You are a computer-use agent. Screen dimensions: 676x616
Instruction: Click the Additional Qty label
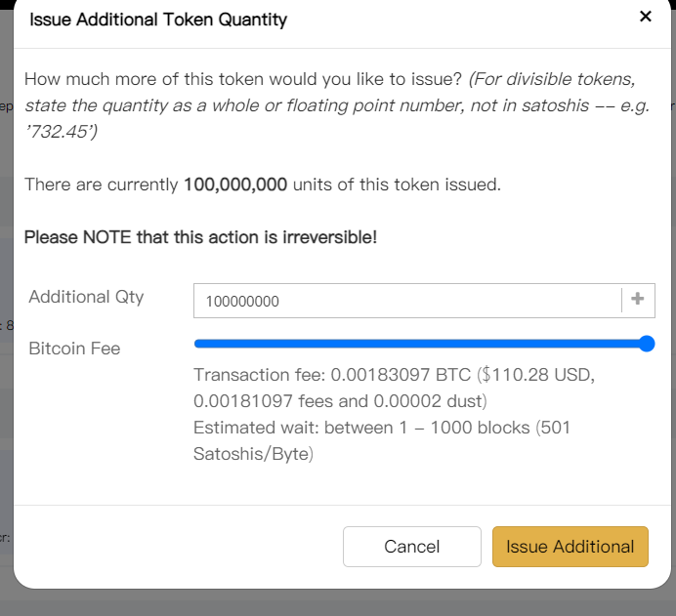tap(86, 297)
